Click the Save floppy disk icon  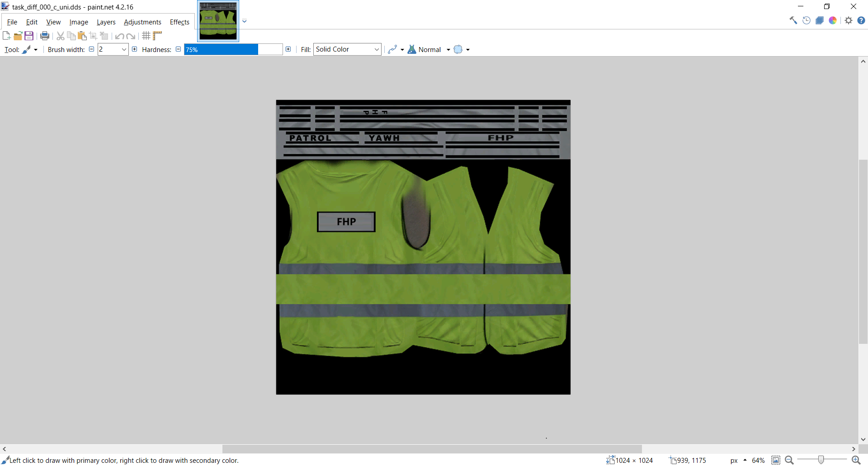pos(29,36)
